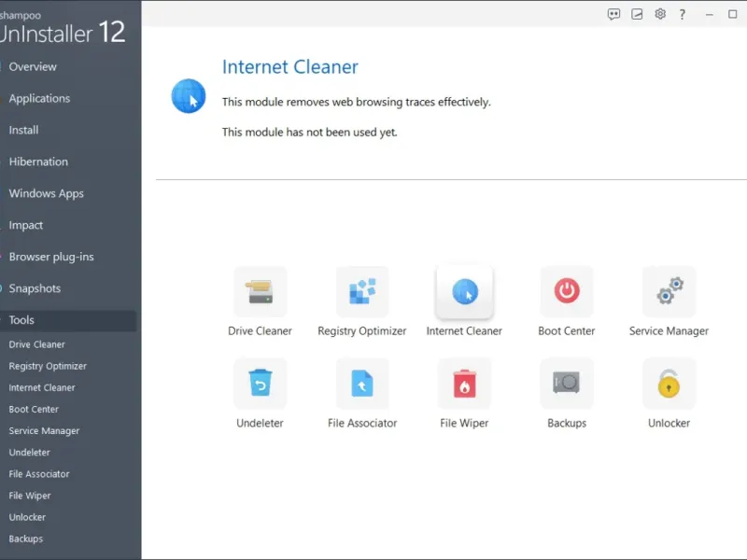
Task: Open the Unlocker padlock icon
Action: point(669,384)
